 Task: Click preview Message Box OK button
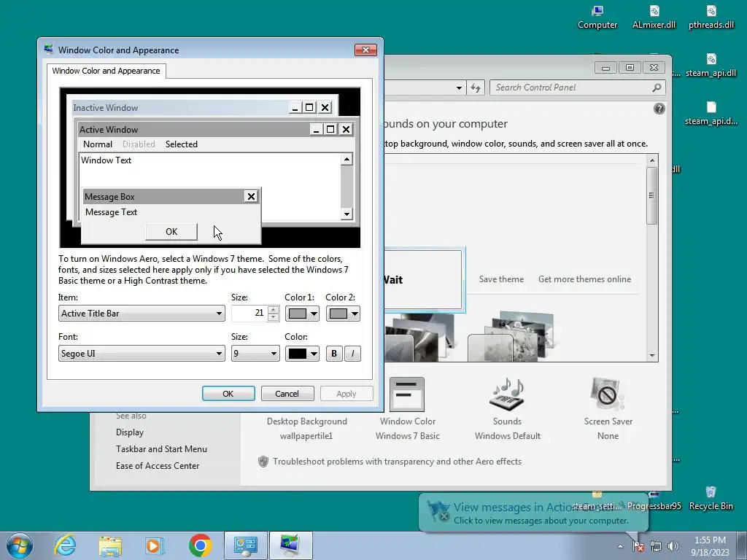click(x=171, y=232)
